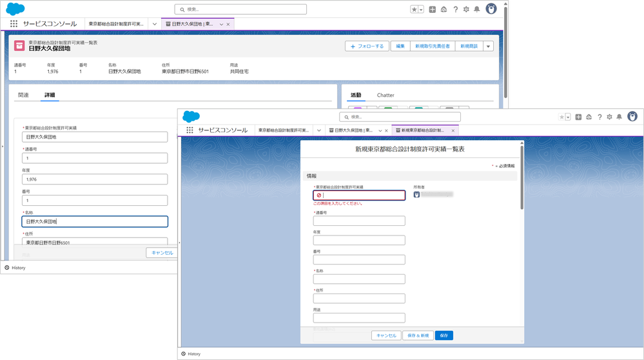Click 東京都日野市日野6501 address value in highlights
This screenshot has height=360, width=644.
point(185,72)
